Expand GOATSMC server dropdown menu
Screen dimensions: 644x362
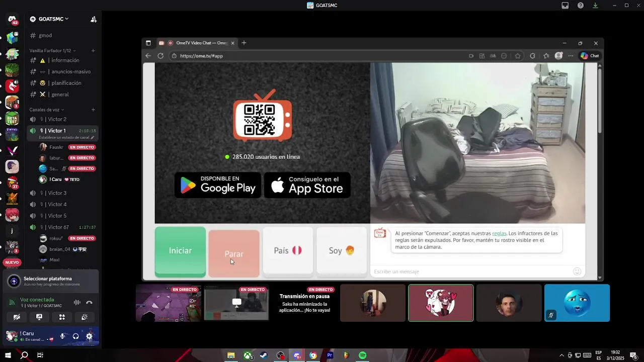[49, 19]
